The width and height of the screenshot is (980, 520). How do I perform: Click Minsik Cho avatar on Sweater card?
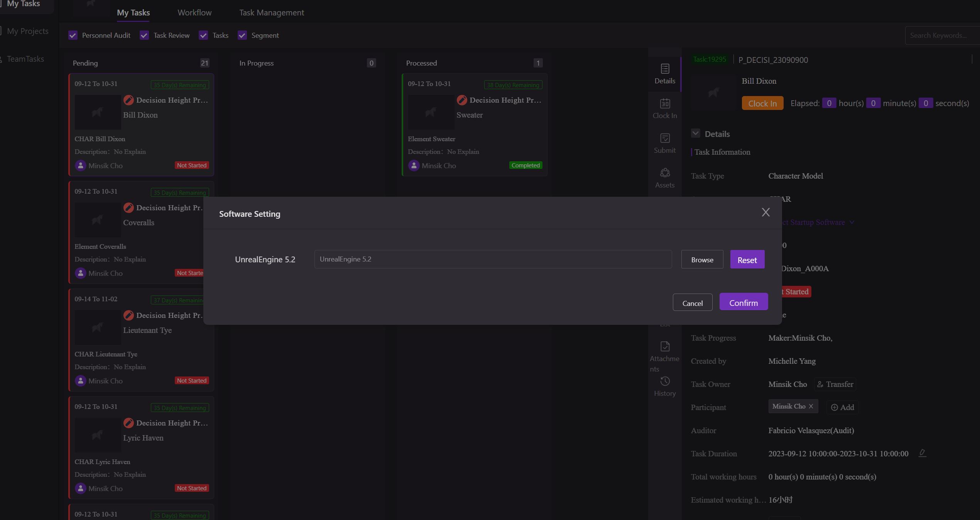pyautogui.click(x=414, y=165)
